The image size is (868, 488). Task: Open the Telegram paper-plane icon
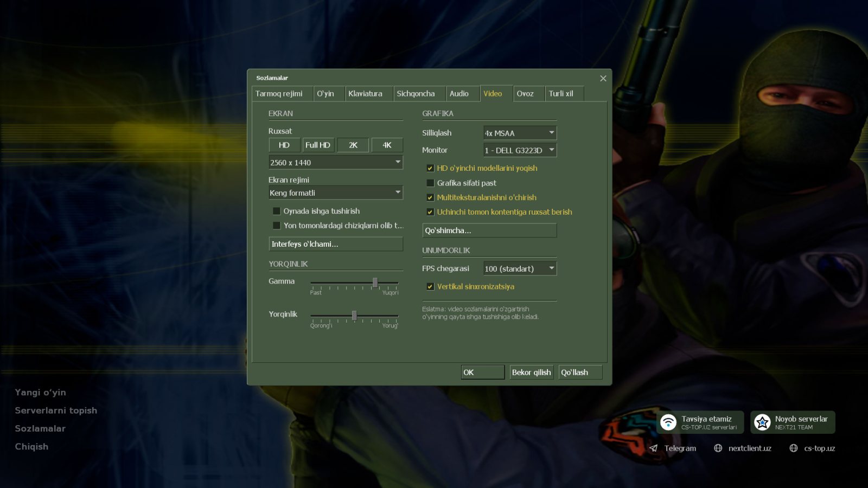coord(654,448)
